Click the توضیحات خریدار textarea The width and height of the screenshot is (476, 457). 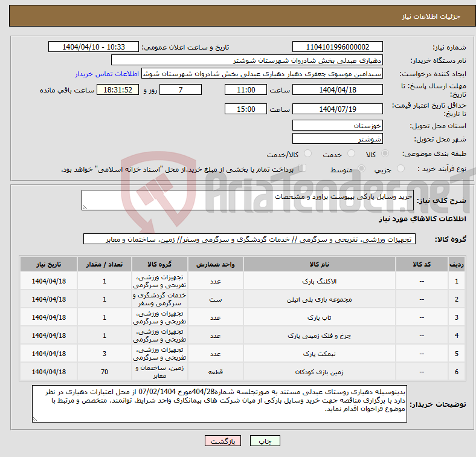point(219,404)
